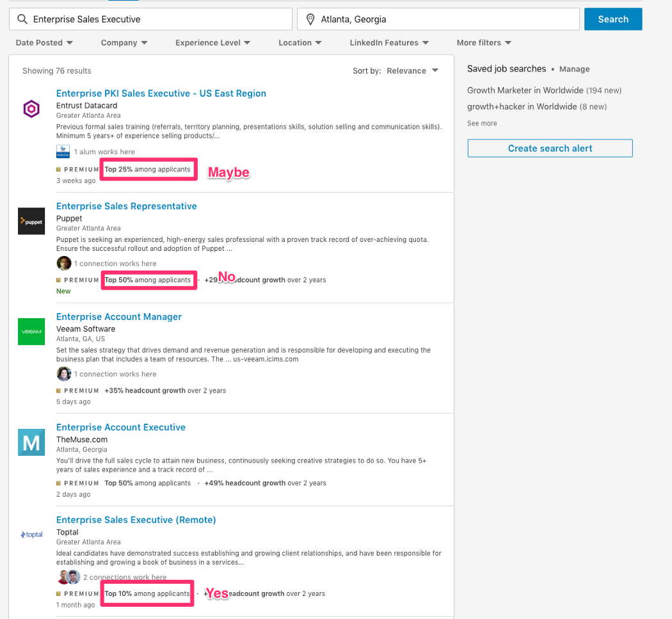Open the Location filter dropdown
672x619 pixels.
pyautogui.click(x=300, y=42)
